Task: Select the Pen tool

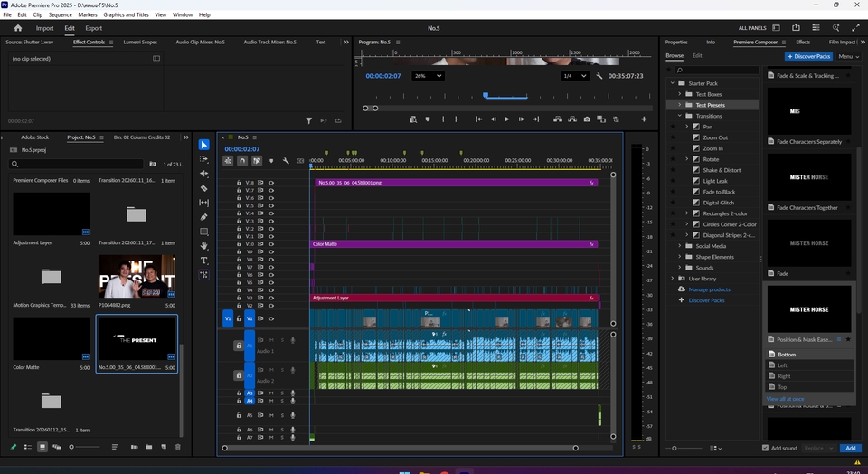Action: click(204, 217)
